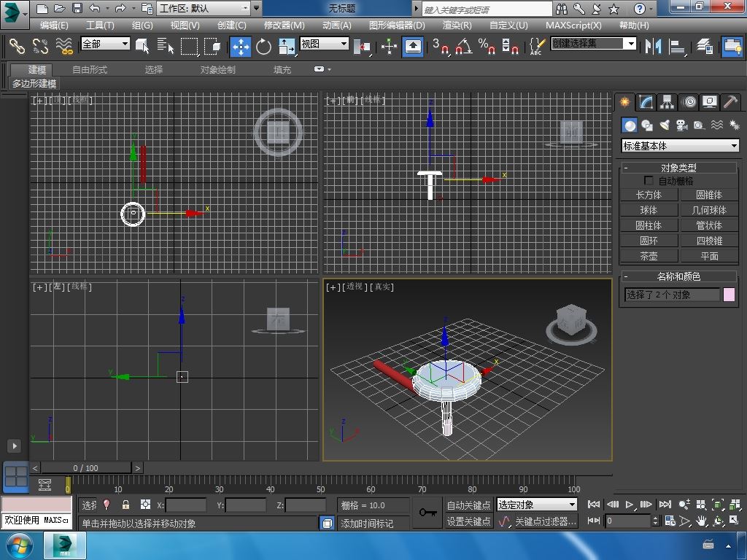This screenshot has height=560, width=747.
Task: Toggle the 3D Snaps button
Action: pos(441,47)
